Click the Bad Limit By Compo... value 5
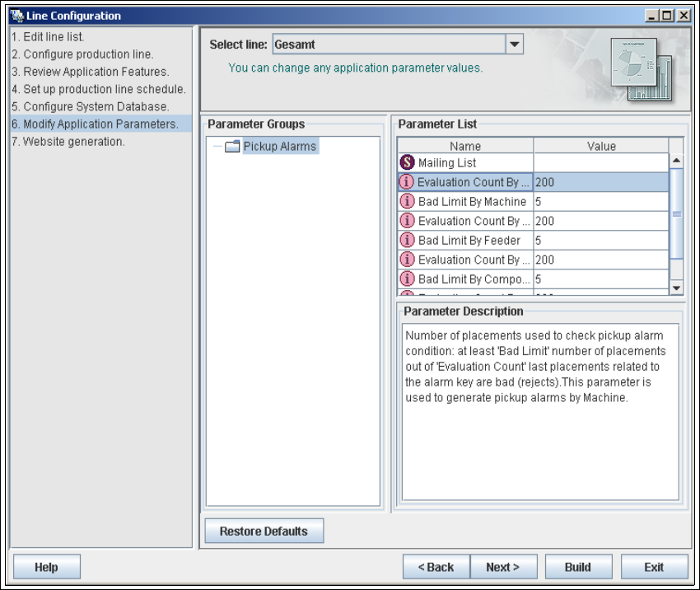This screenshot has width=700, height=590. pos(601,279)
